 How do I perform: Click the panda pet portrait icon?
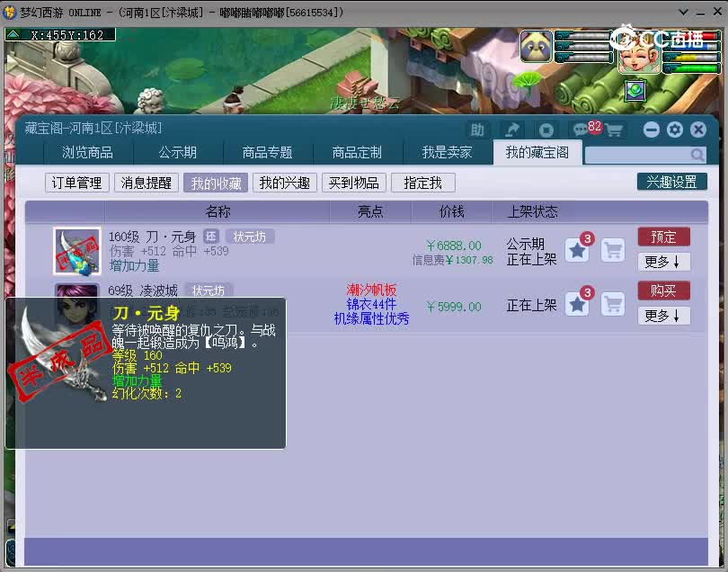coord(537,47)
